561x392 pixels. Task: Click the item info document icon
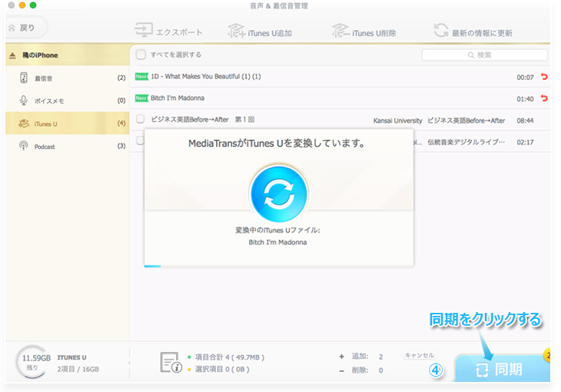click(x=171, y=362)
